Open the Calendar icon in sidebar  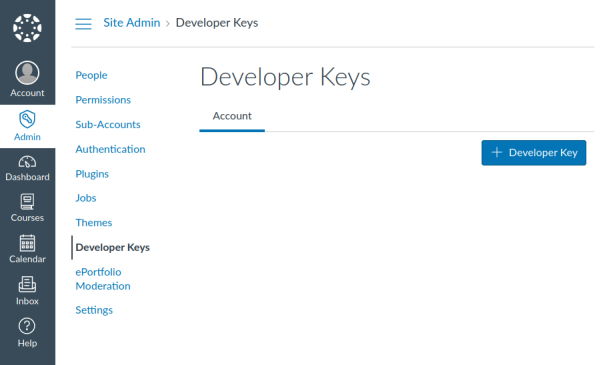[27, 243]
